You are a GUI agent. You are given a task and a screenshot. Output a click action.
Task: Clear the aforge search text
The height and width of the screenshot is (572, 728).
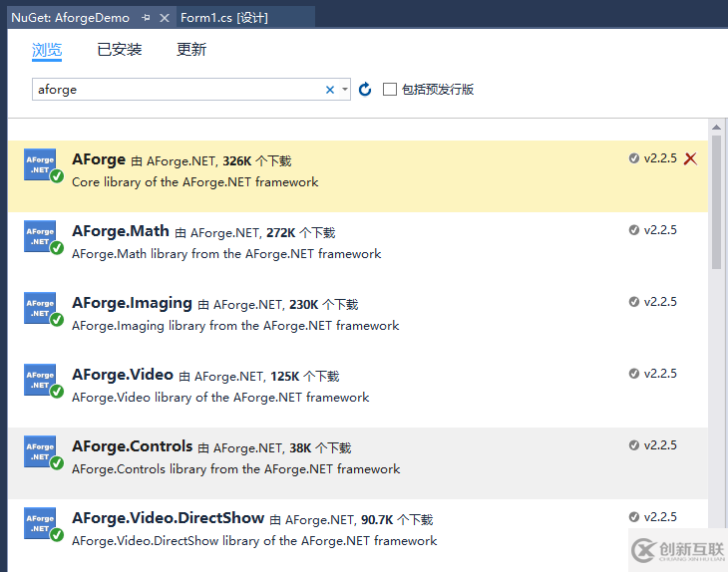(x=330, y=90)
